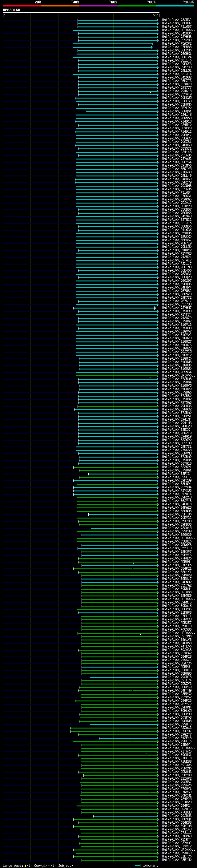Open hit UniRef100_B9RGS2
This screenshot has width=197, height=868.
point(177,410)
